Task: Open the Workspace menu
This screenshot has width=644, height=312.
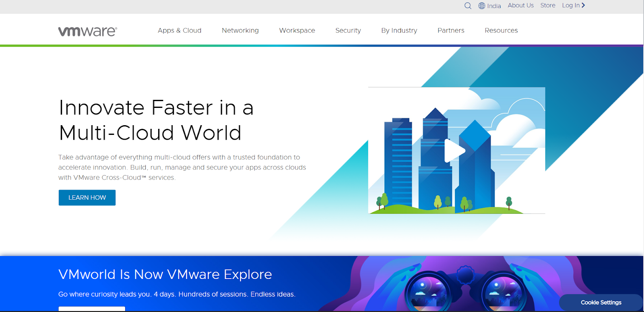Action: point(297,31)
